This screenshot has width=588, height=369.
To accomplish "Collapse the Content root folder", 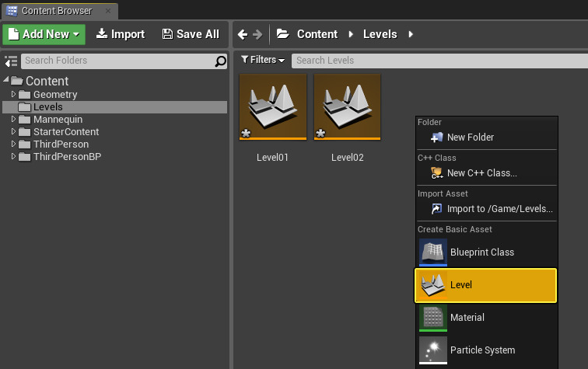I will (x=5, y=79).
